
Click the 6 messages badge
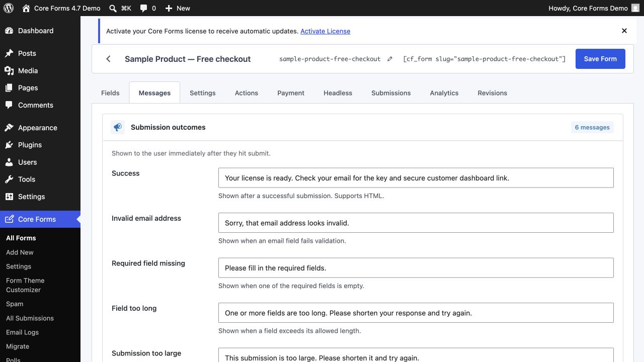click(x=592, y=127)
